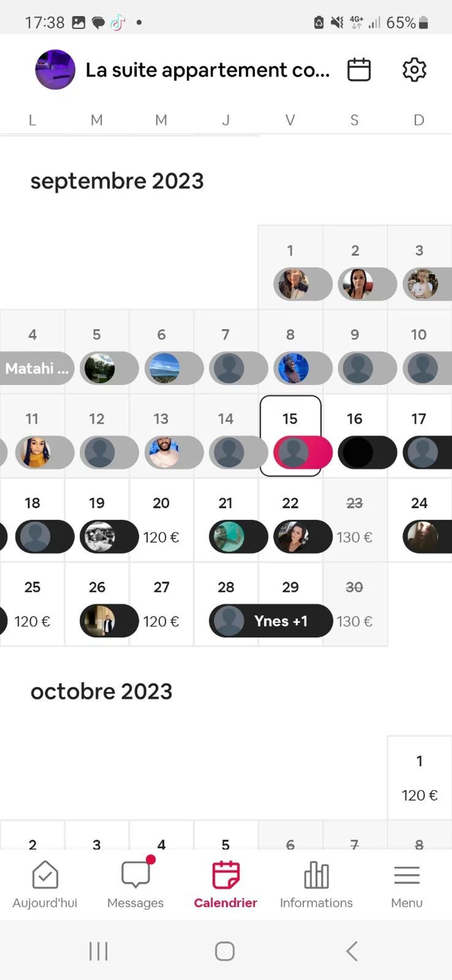Image resolution: width=452 pixels, height=980 pixels.
Task: Expand the Ynes +1 booking on September 28
Action: 270,621
